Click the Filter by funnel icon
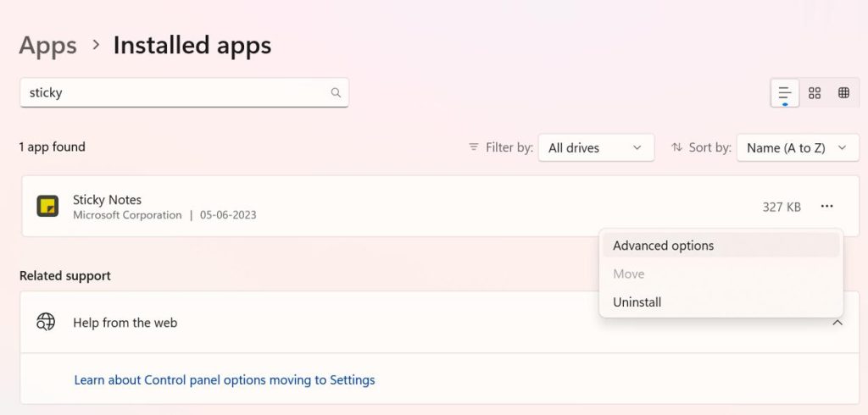This screenshot has width=868, height=415. tap(473, 147)
